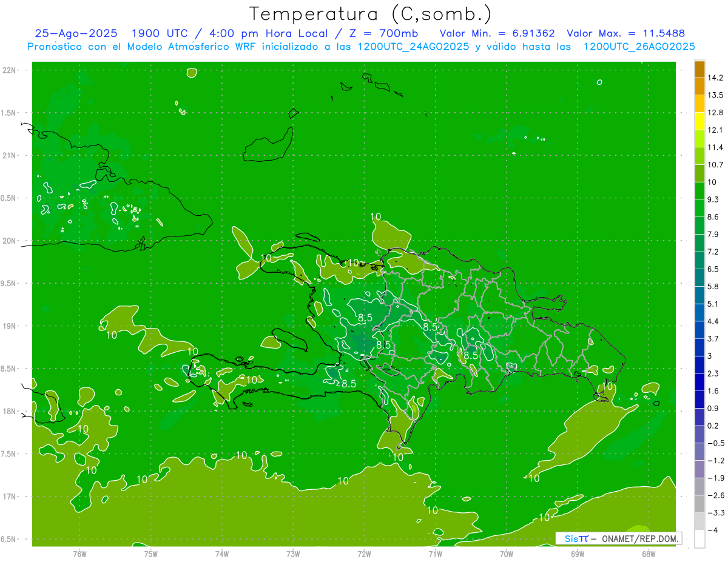Click the legend value "12.1"
728x562 pixels.
coord(715,130)
